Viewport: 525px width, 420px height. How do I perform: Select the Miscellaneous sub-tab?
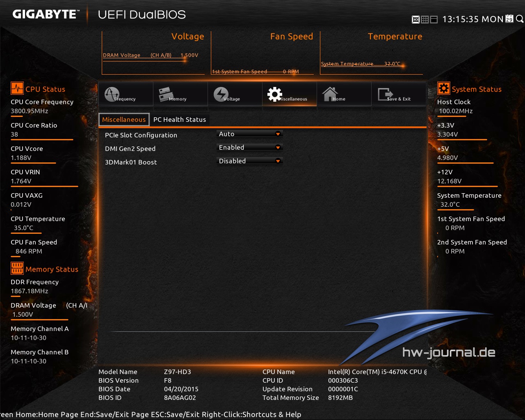pyautogui.click(x=124, y=119)
